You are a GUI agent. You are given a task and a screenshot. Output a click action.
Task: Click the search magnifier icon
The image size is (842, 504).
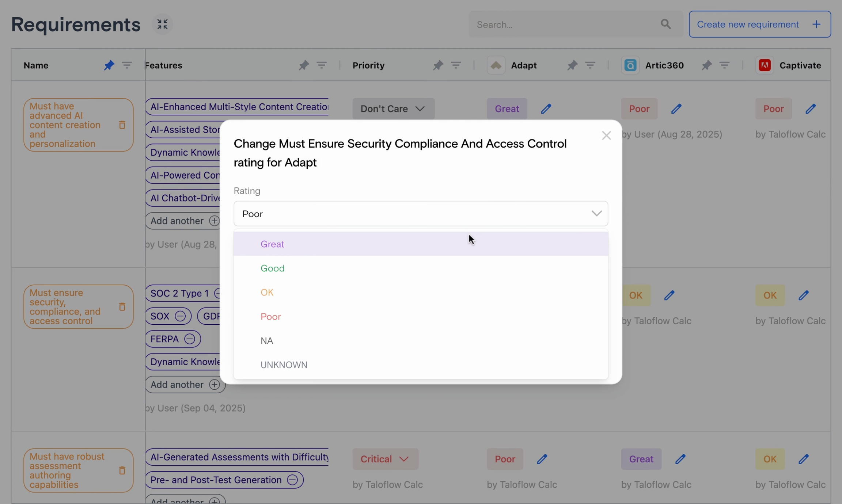point(665,24)
